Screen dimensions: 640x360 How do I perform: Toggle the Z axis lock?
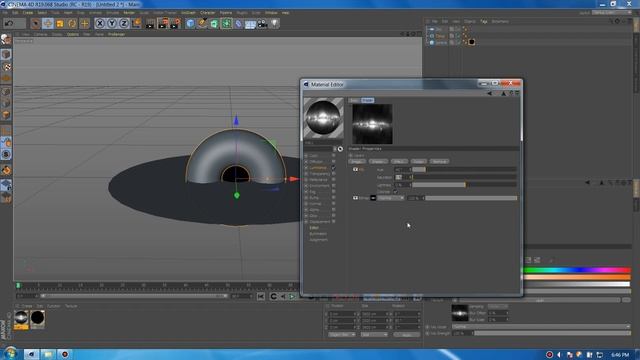(x=124, y=24)
